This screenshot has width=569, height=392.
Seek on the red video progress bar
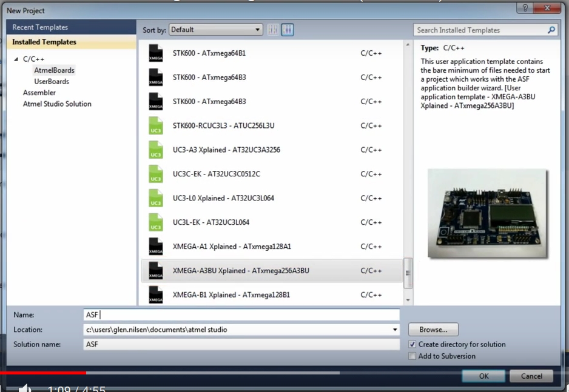pos(43,373)
